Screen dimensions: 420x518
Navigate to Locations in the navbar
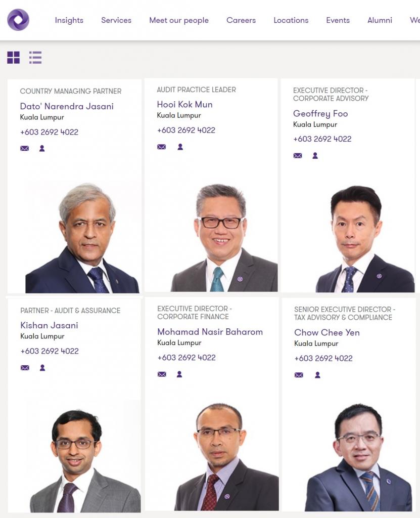(291, 20)
